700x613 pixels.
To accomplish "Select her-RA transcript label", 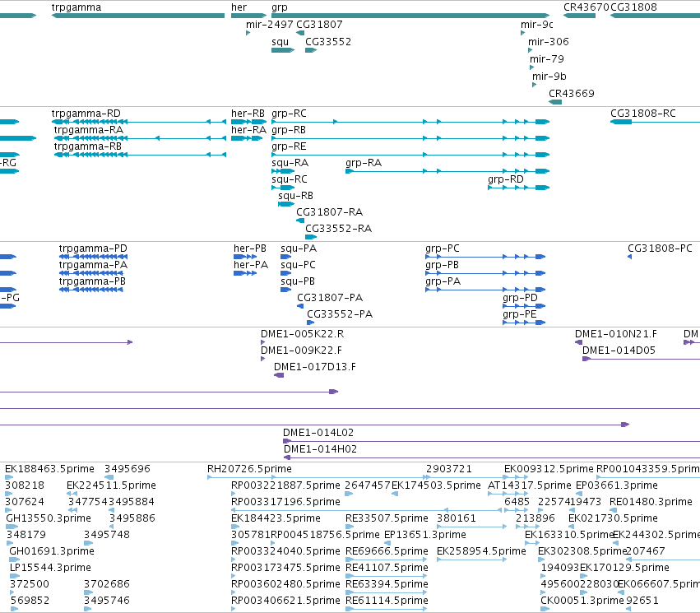I will (x=248, y=130).
